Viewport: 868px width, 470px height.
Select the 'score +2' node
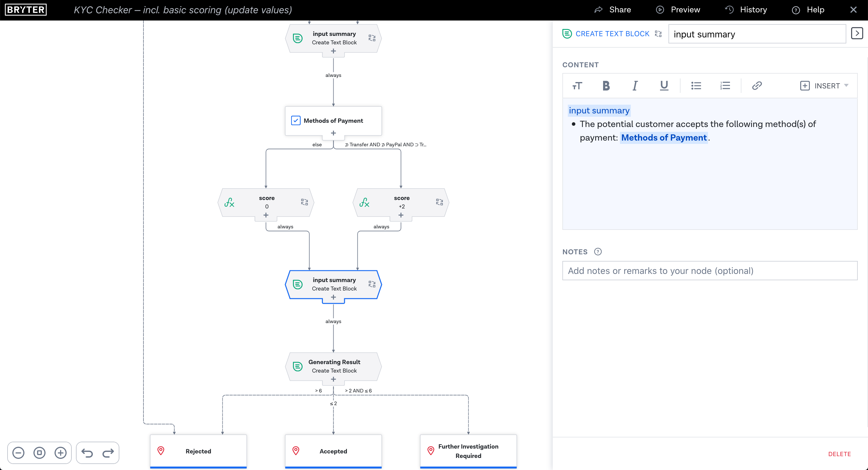(x=401, y=202)
